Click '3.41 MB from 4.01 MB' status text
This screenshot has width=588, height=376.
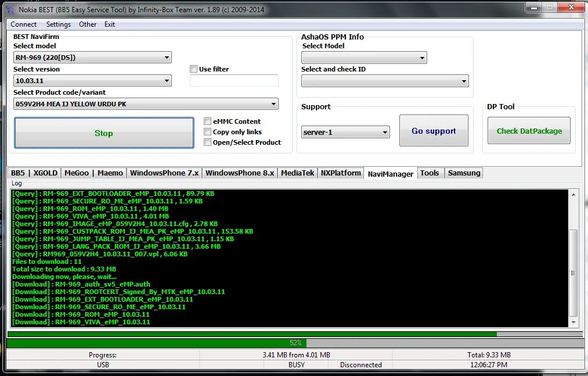click(296, 355)
